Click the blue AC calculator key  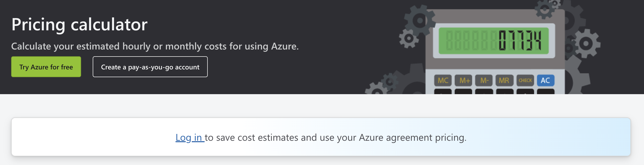point(545,80)
